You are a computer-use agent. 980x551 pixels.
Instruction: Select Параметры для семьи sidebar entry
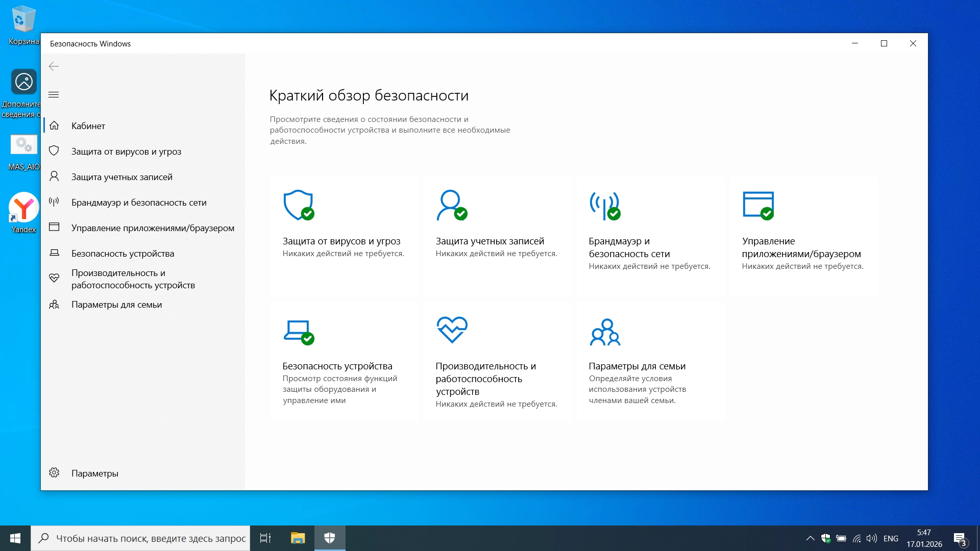click(x=116, y=305)
